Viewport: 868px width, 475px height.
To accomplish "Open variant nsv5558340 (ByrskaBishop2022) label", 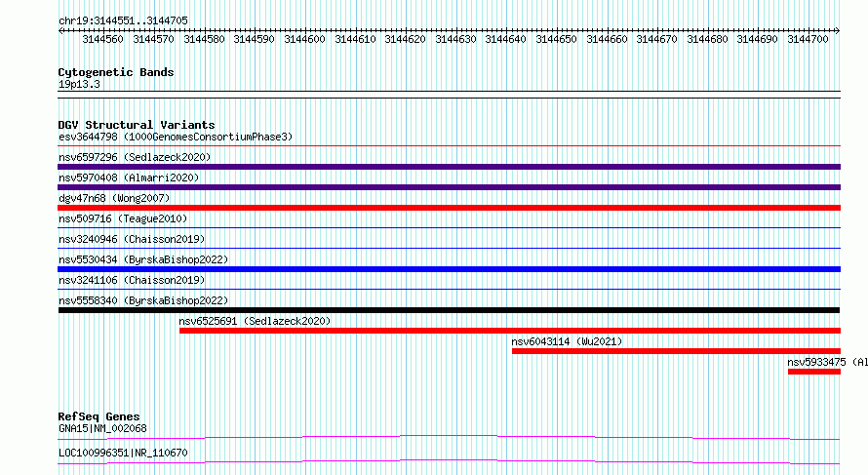I will [x=143, y=300].
